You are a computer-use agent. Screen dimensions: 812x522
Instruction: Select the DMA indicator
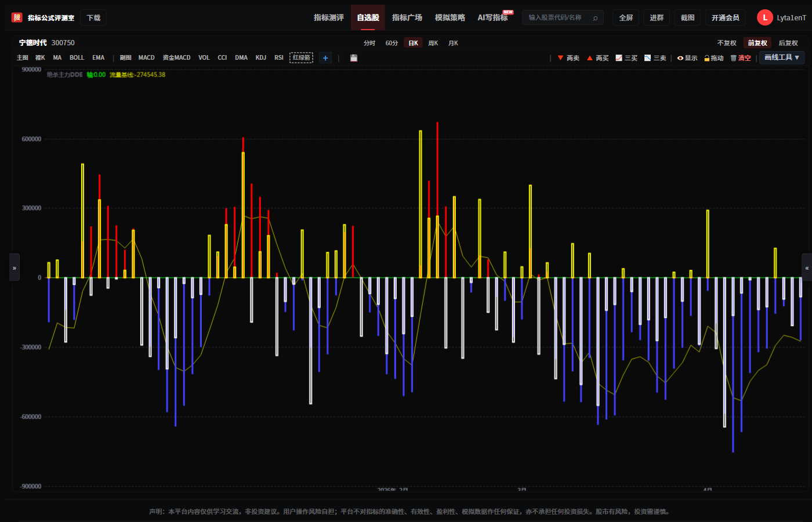click(x=241, y=58)
